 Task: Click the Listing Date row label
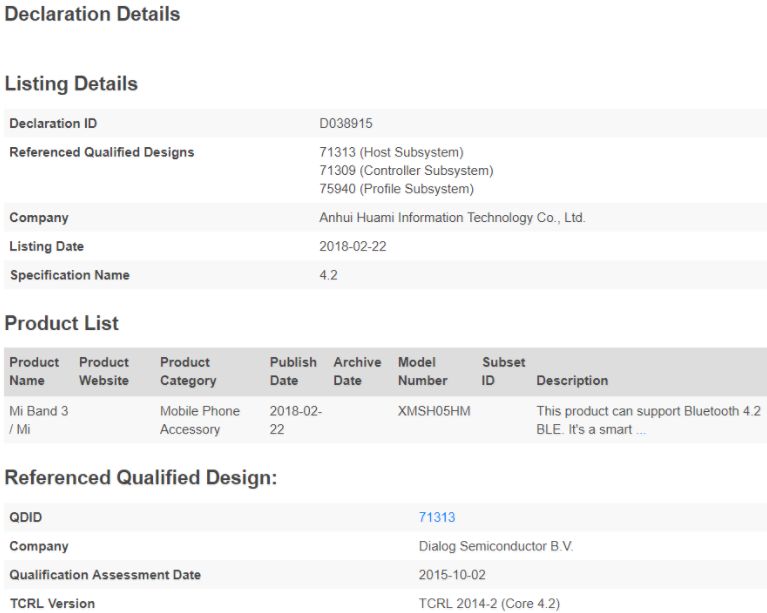click(x=46, y=246)
